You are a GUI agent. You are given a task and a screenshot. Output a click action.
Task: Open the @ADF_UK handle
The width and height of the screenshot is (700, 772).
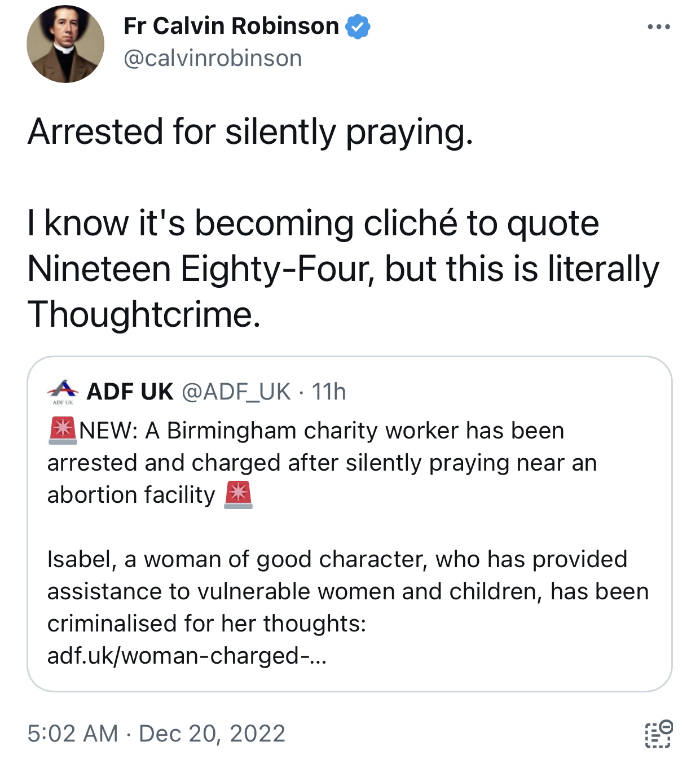pyautogui.click(x=236, y=392)
